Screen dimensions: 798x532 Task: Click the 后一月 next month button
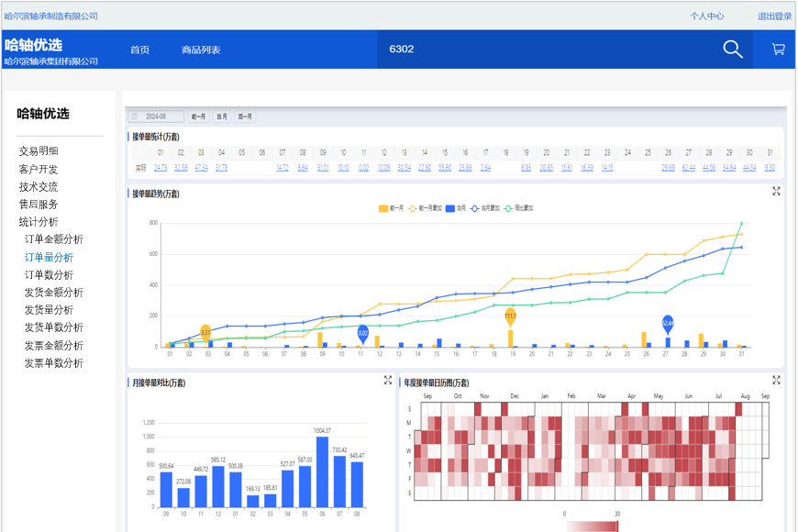(245, 116)
